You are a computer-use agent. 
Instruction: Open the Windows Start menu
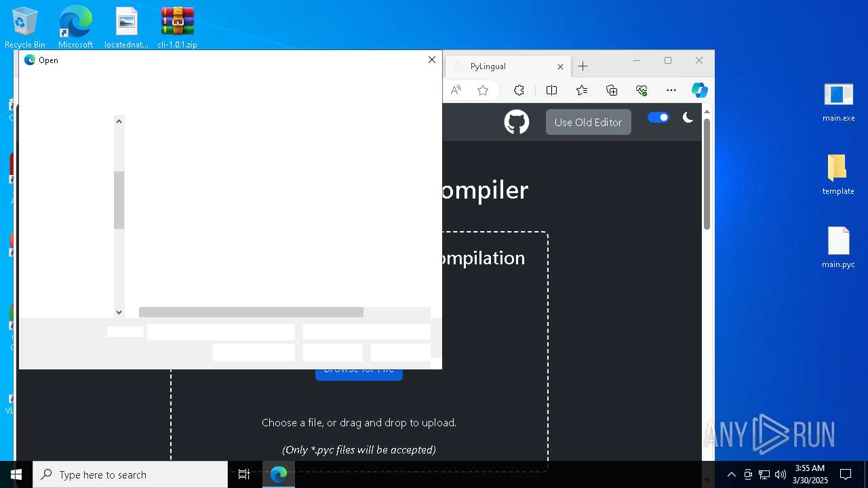point(16,474)
